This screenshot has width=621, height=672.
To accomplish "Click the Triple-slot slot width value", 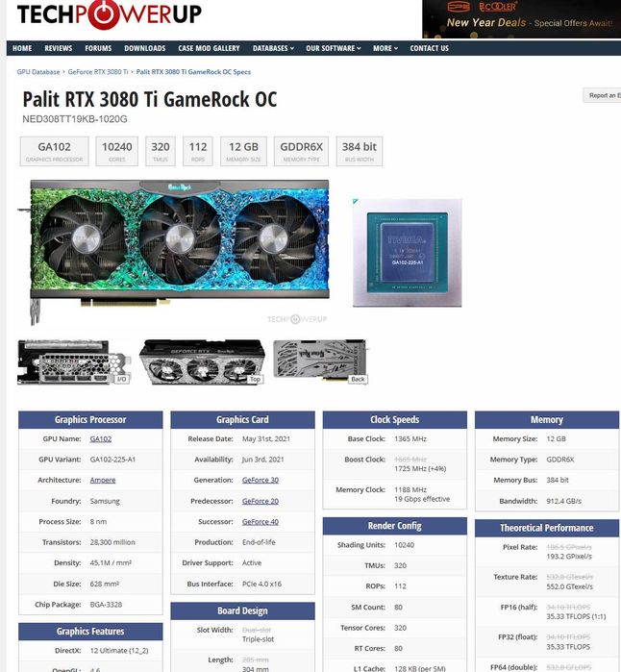I will tap(258, 639).
